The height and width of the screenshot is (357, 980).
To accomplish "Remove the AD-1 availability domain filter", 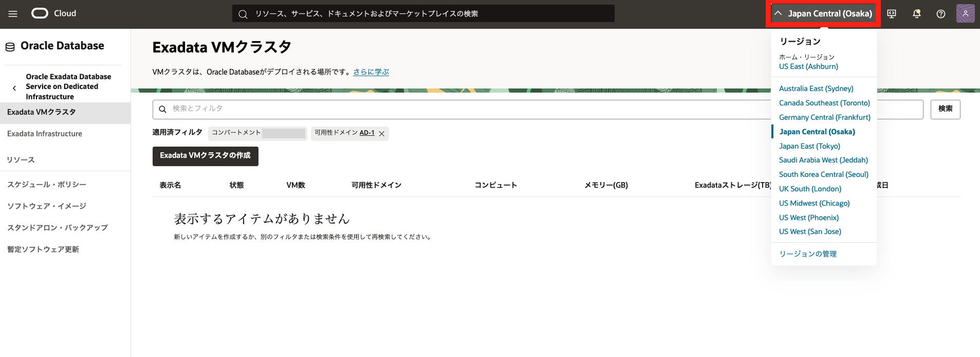I will 382,134.
